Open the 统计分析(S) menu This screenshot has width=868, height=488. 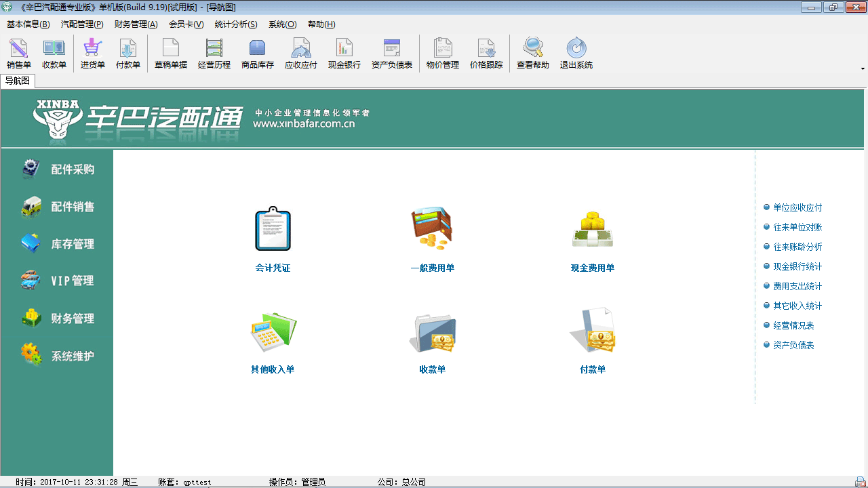click(x=236, y=24)
